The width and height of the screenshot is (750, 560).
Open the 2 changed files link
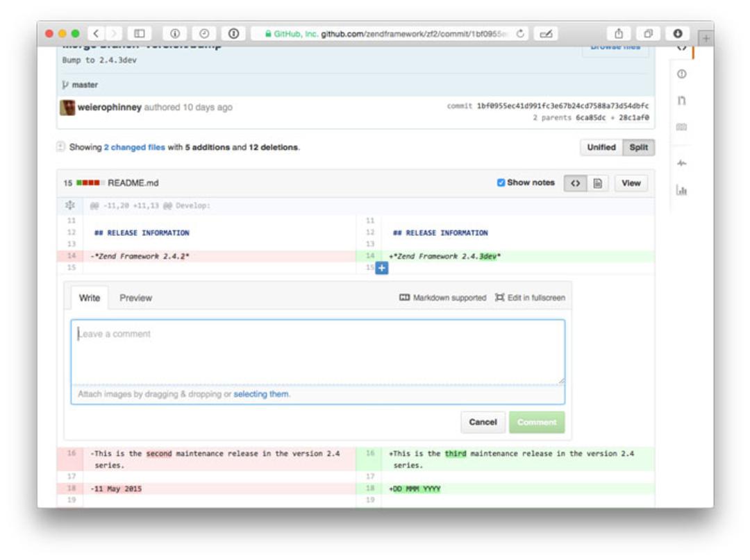(135, 147)
